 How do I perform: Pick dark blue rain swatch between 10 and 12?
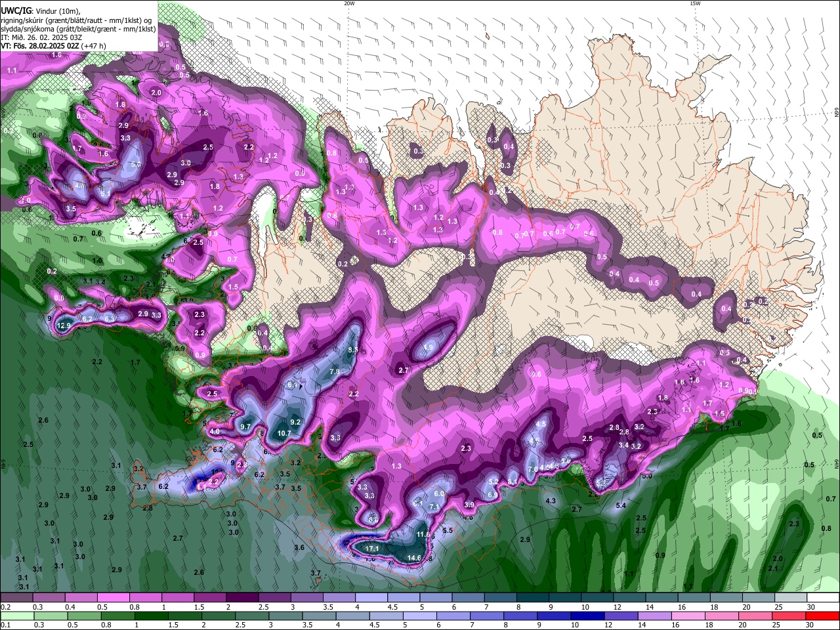(587, 616)
